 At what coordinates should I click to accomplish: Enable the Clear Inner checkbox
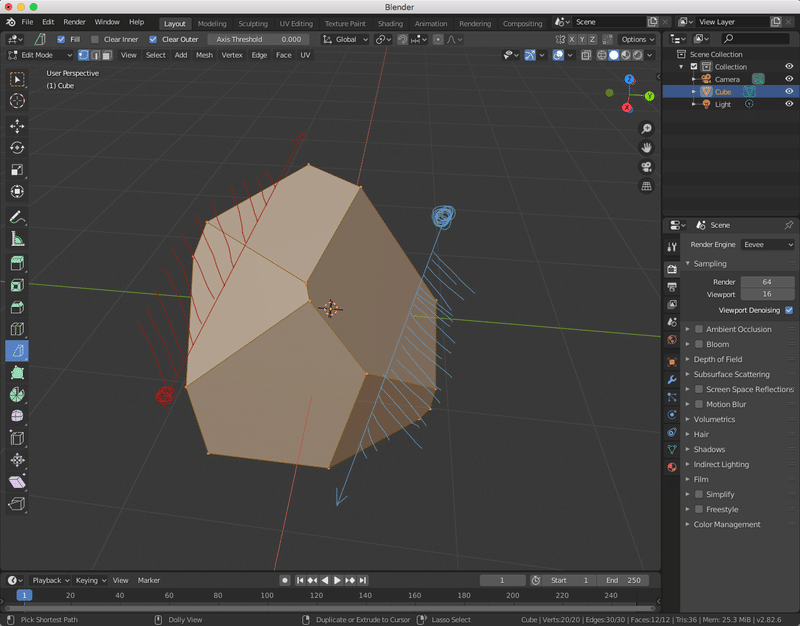[x=95, y=39]
